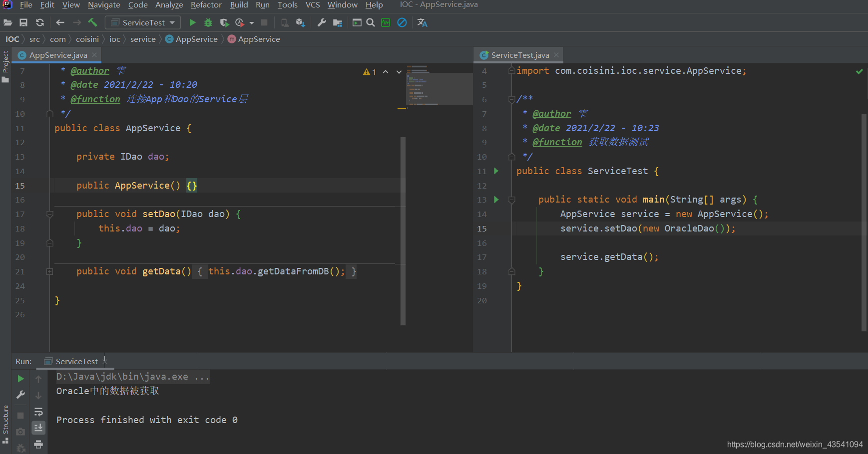Viewport: 868px width, 454px height.
Task: Open the Build menu
Action: click(x=239, y=5)
